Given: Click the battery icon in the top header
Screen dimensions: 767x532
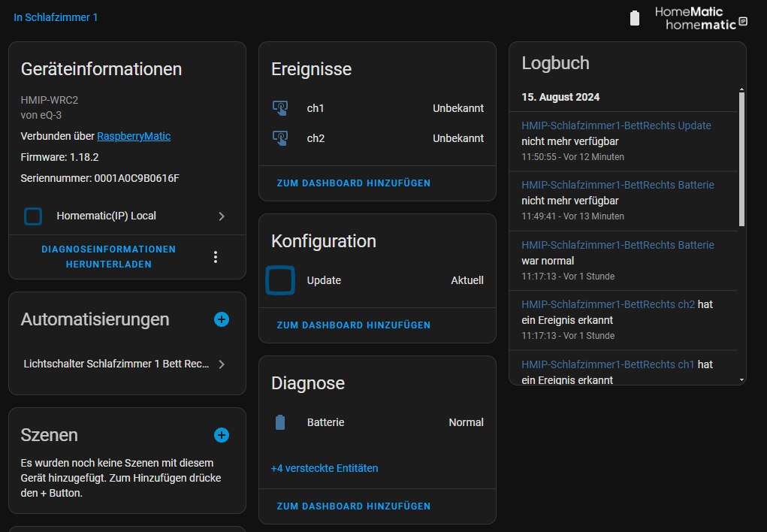Looking at the screenshot, I should (635, 19).
